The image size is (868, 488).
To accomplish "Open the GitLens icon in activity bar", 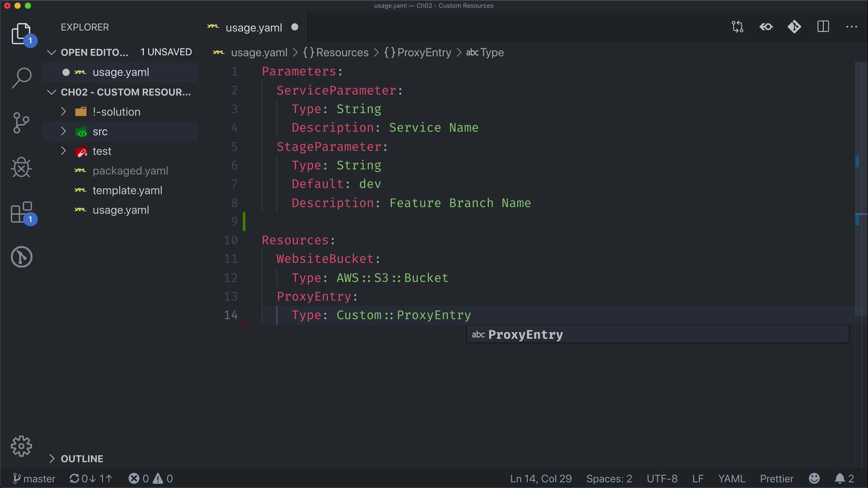I will tap(21, 257).
